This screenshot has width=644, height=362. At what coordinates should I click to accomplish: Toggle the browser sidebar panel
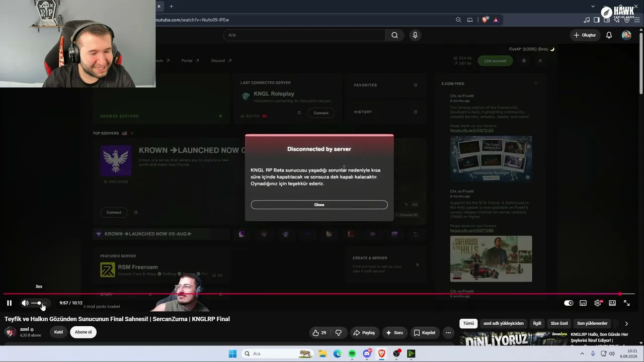tap(597, 20)
